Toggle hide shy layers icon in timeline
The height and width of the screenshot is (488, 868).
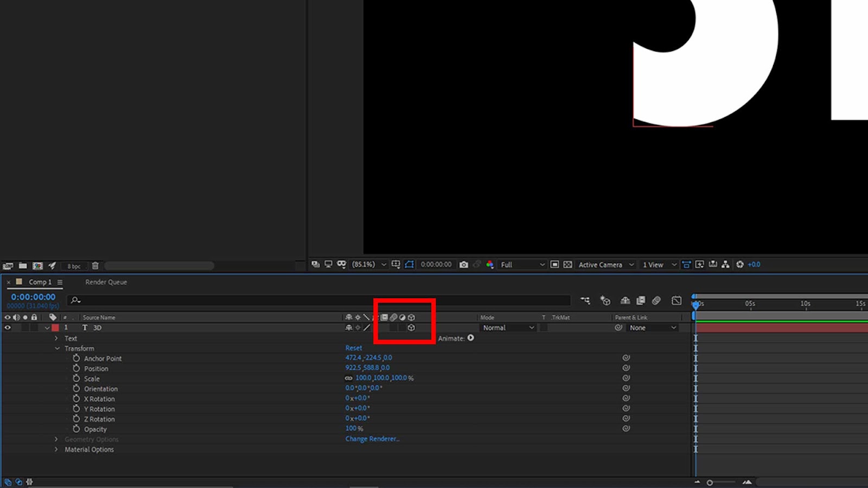625,300
